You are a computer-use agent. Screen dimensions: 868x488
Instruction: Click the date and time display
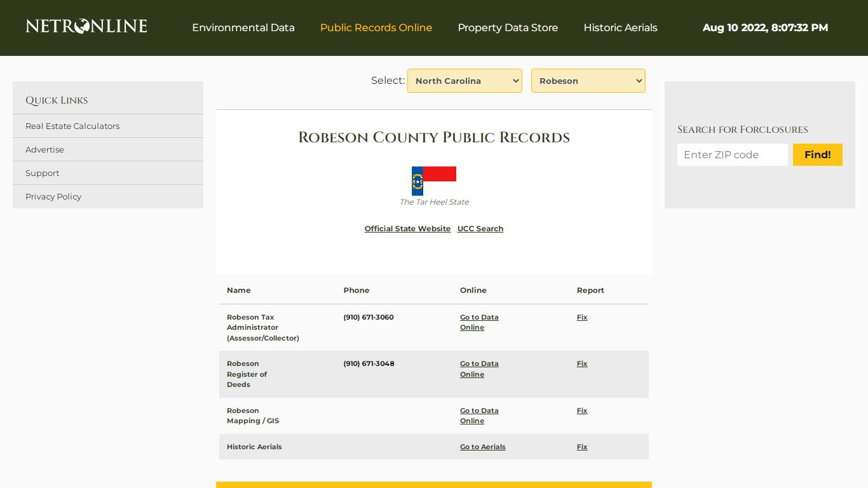pyautogui.click(x=765, y=28)
